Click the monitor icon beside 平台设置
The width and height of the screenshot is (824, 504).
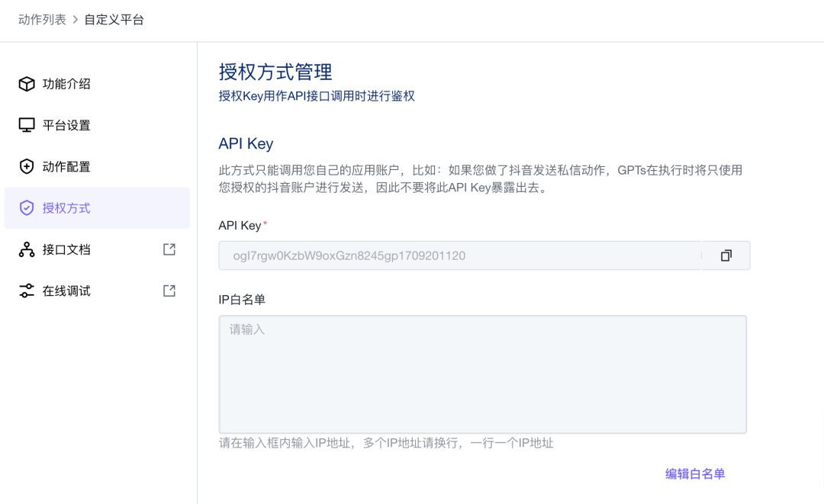(x=27, y=125)
